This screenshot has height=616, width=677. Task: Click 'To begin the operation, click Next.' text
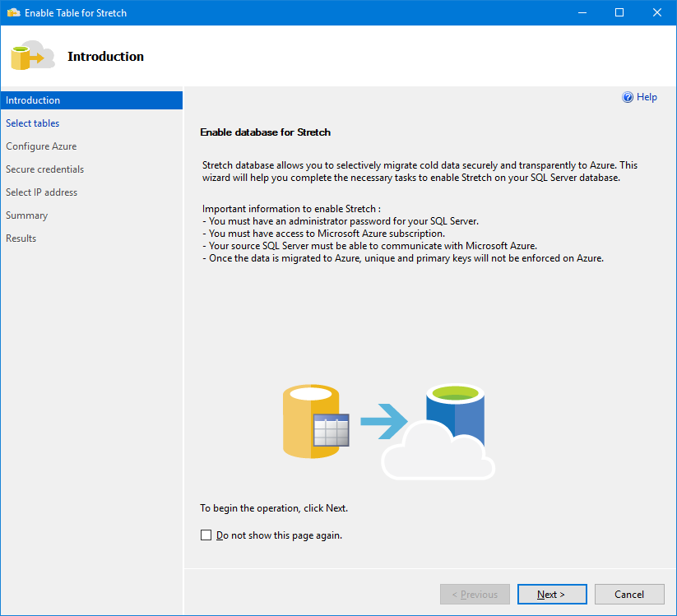coord(274,508)
